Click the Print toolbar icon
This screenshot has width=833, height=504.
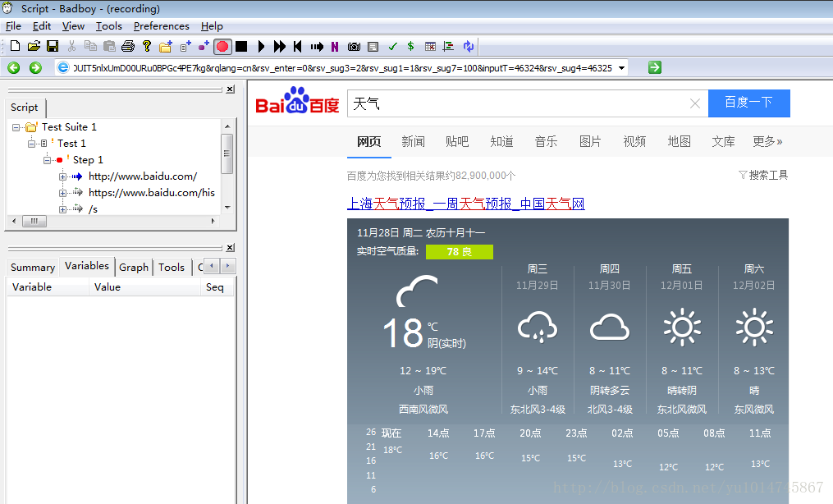click(x=127, y=46)
